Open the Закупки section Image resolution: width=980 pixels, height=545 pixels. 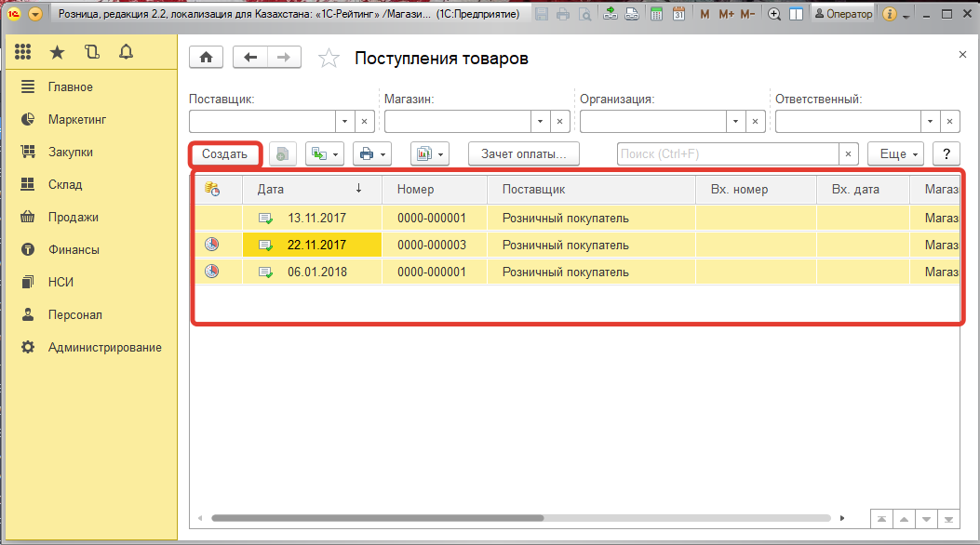(71, 152)
